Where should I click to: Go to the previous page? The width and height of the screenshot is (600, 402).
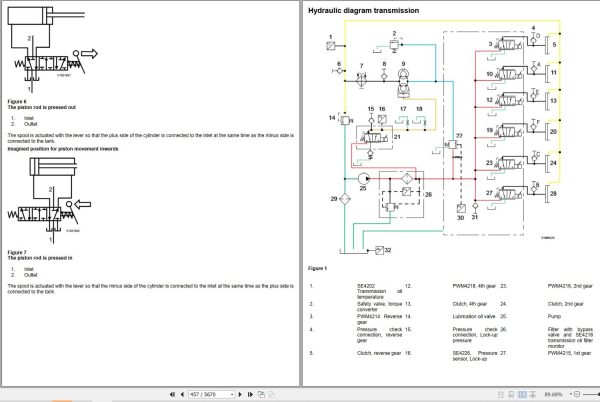pyautogui.click(x=182, y=394)
